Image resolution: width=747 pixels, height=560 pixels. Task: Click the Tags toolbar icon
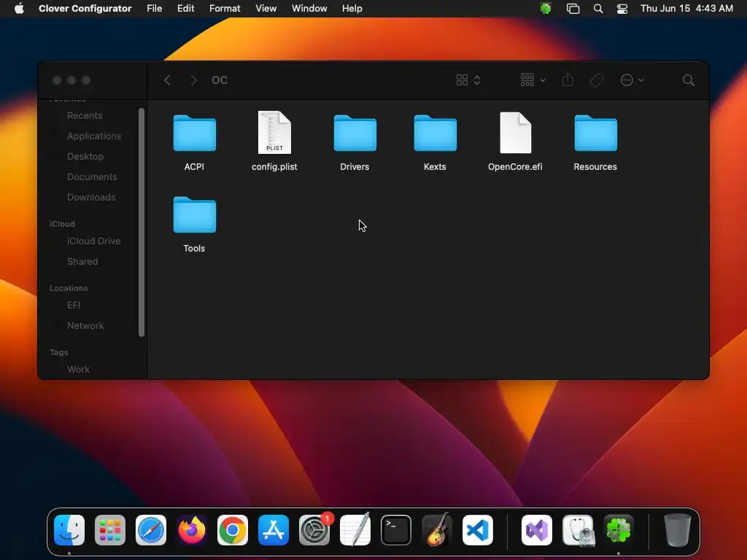596,80
